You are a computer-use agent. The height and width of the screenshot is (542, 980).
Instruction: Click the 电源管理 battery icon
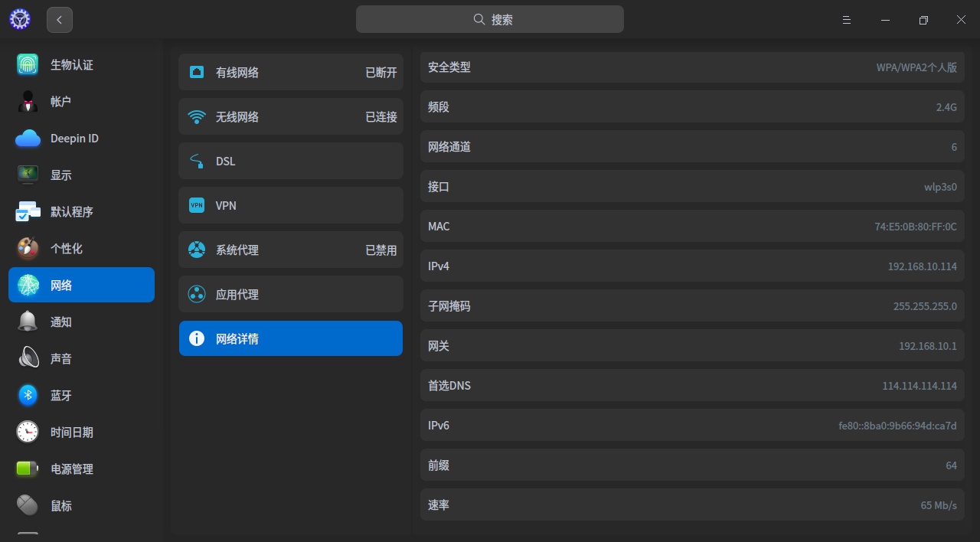point(28,469)
